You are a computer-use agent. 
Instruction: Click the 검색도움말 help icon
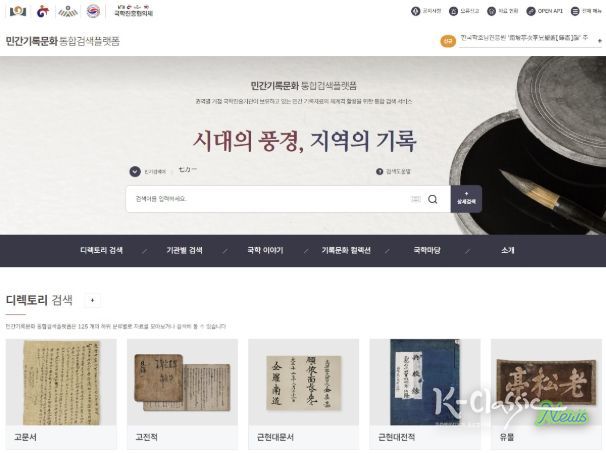tap(380, 171)
